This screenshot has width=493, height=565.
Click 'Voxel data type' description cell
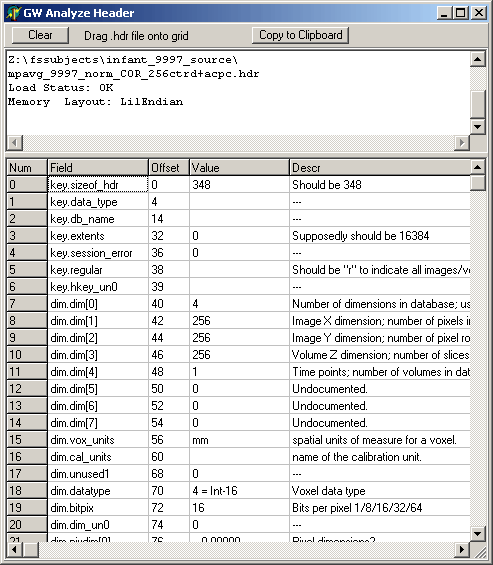380,490
